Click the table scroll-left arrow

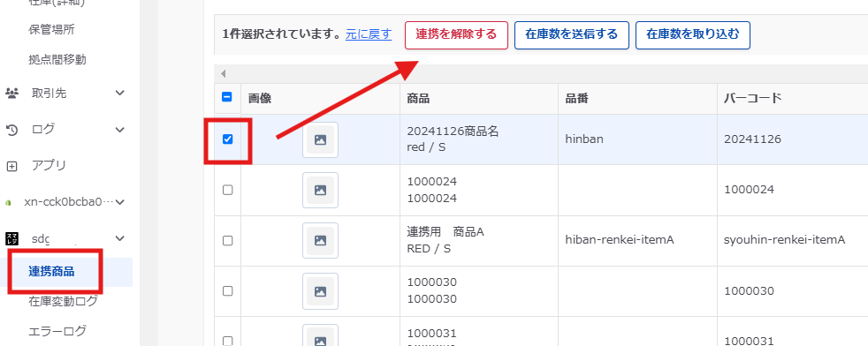223,73
